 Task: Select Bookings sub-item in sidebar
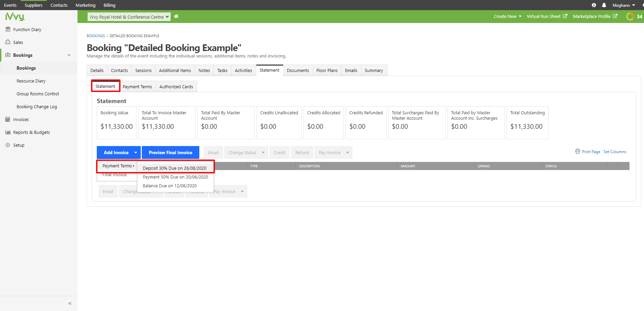[x=26, y=68]
